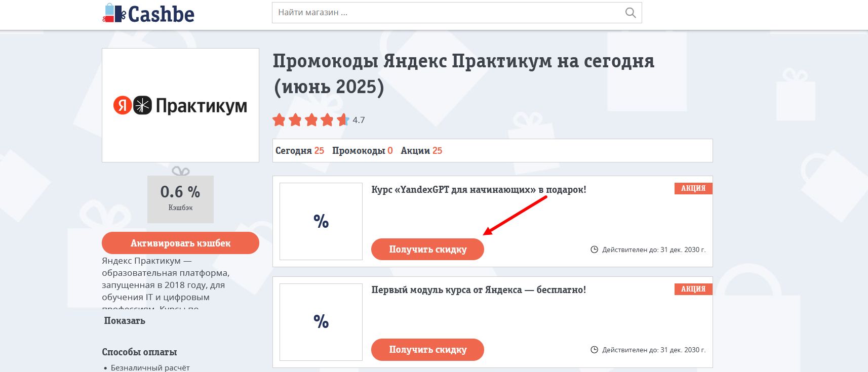Image resolution: width=868 pixels, height=372 pixels.
Task: Click validity date text of YandexGPT offer
Action: pyautogui.click(x=654, y=250)
